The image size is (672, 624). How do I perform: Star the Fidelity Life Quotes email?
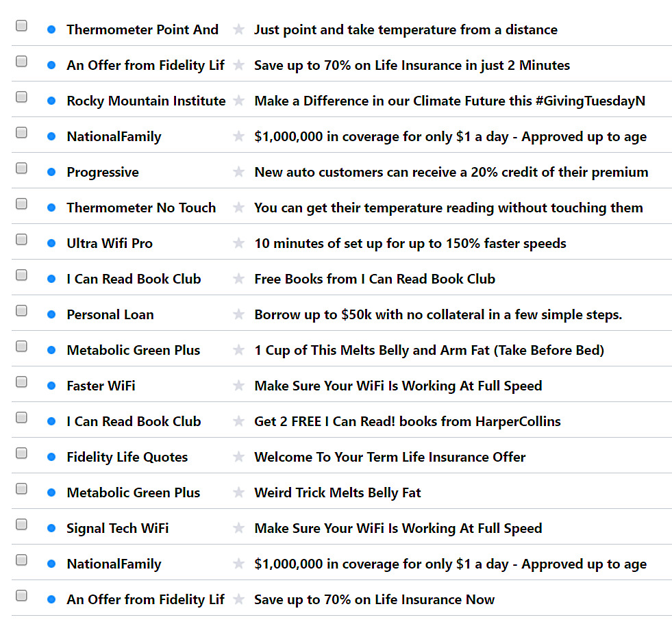pyautogui.click(x=238, y=456)
